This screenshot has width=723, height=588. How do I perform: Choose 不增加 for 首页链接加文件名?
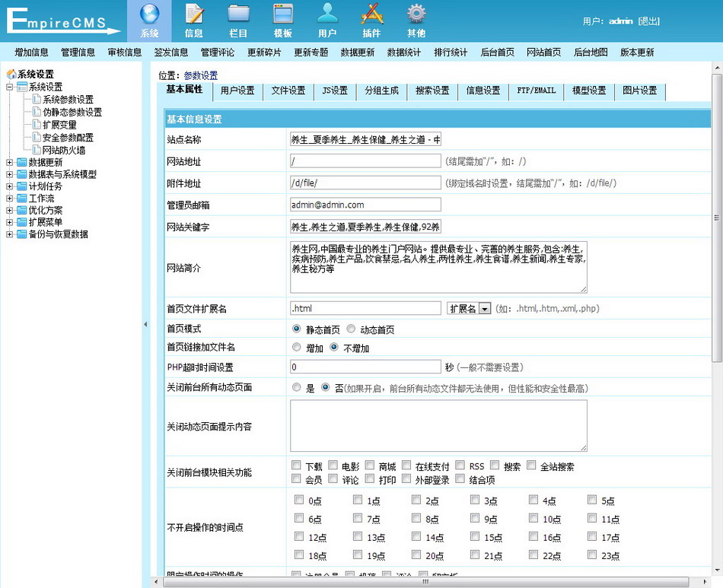click(334, 348)
